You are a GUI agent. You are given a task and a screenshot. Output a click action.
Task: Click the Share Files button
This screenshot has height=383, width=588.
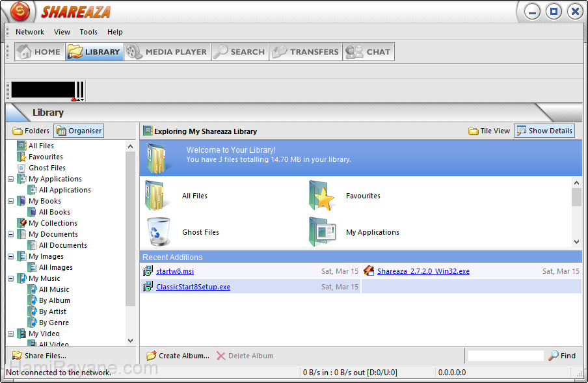coord(39,356)
